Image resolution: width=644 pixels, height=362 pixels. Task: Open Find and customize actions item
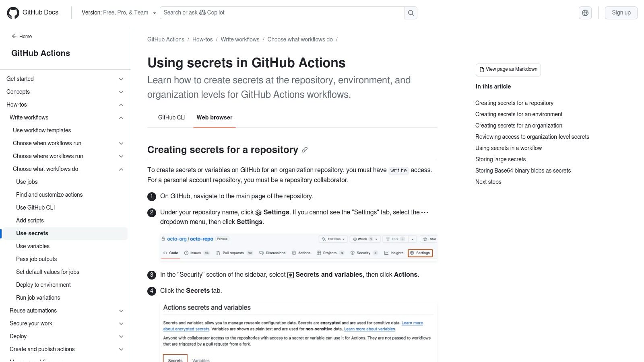click(x=50, y=195)
